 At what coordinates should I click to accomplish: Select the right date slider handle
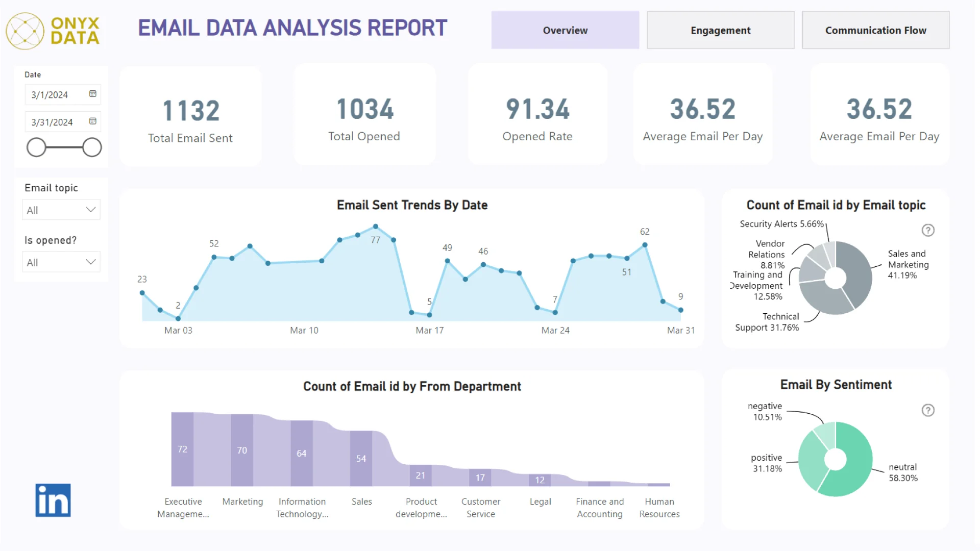pyautogui.click(x=92, y=147)
